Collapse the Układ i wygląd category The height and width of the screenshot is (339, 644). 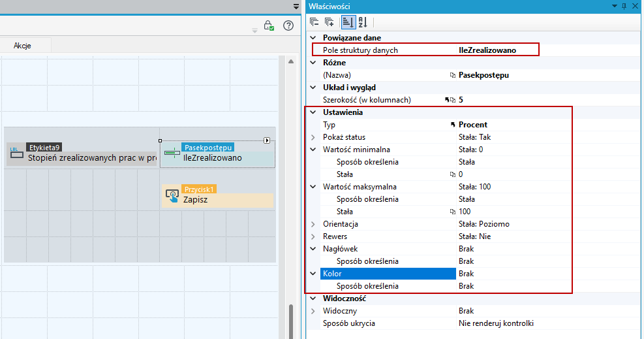coord(313,88)
